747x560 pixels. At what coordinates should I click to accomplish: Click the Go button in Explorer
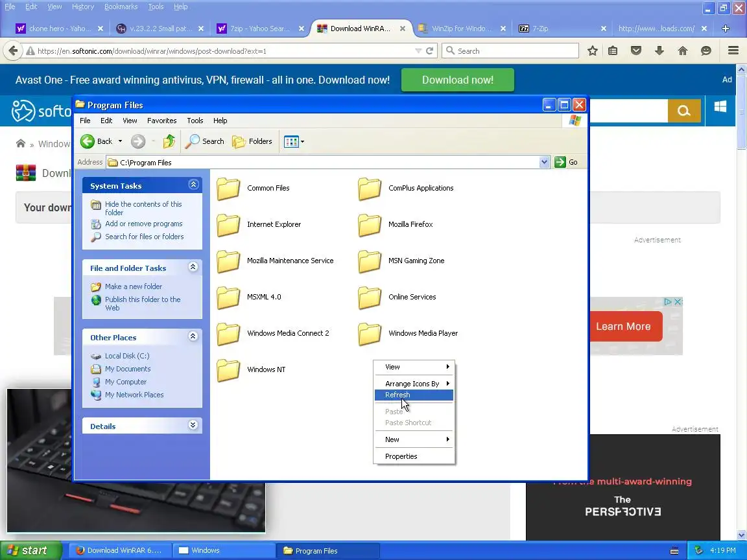pos(567,163)
